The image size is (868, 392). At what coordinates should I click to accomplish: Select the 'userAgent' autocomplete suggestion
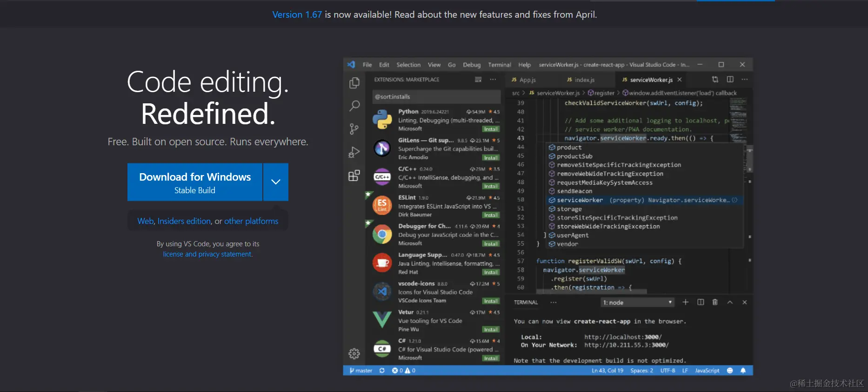tap(644, 235)
